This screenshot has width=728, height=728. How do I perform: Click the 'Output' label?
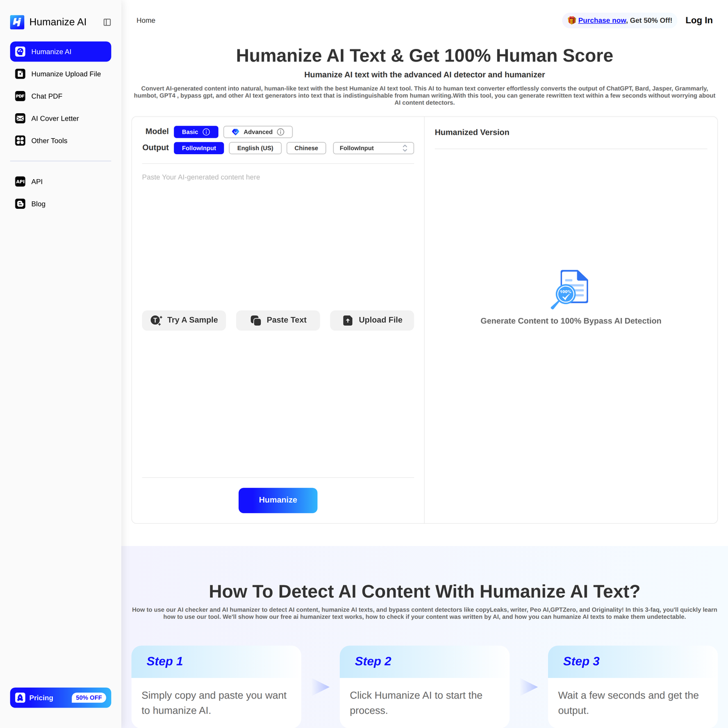[x=156, y=147]
